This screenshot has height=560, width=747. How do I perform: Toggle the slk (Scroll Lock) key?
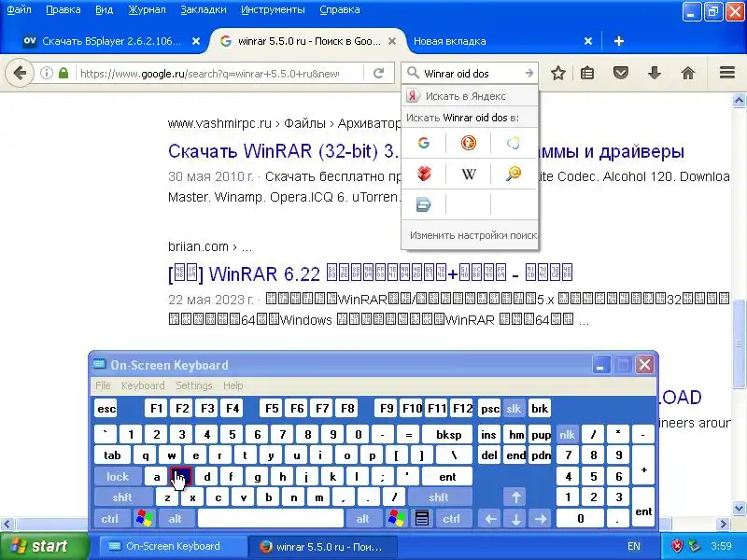tap(514, 409)
